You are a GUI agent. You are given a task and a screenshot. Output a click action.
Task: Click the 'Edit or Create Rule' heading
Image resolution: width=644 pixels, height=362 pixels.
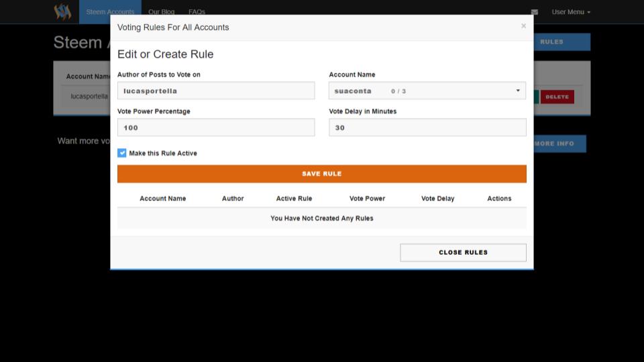[166, 54]
